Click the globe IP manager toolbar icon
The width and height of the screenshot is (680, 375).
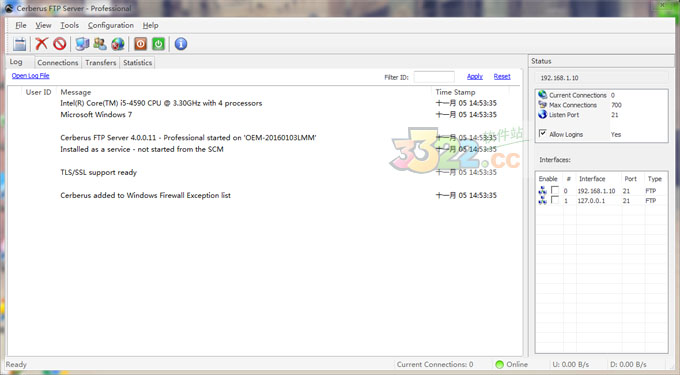[118, 44]
